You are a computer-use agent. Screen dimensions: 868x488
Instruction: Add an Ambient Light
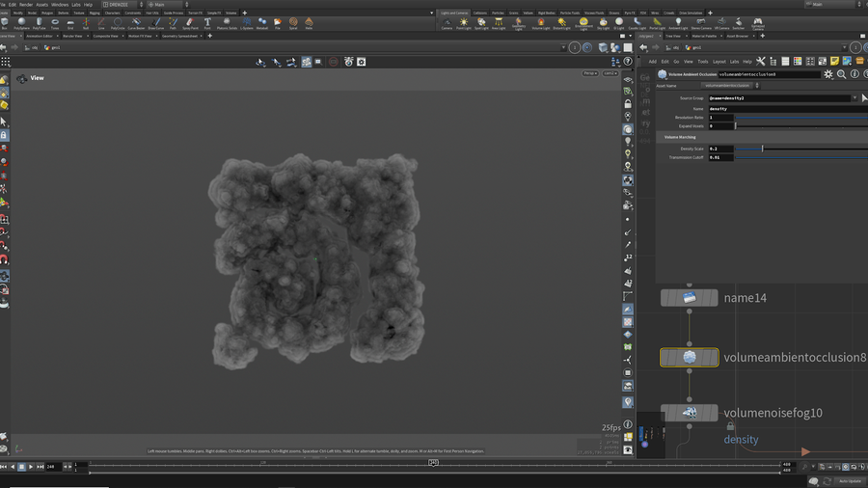click(678, 23)
